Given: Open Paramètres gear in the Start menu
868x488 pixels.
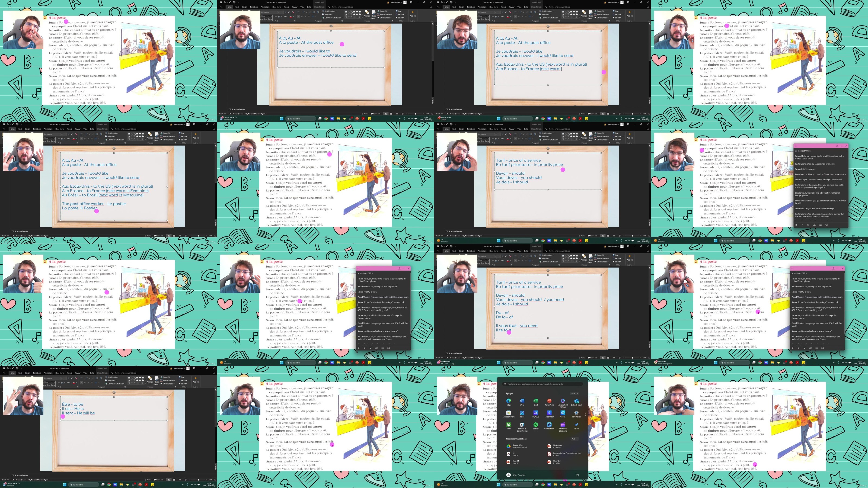Looking at the screenshot, I should (x=576, y=414).
